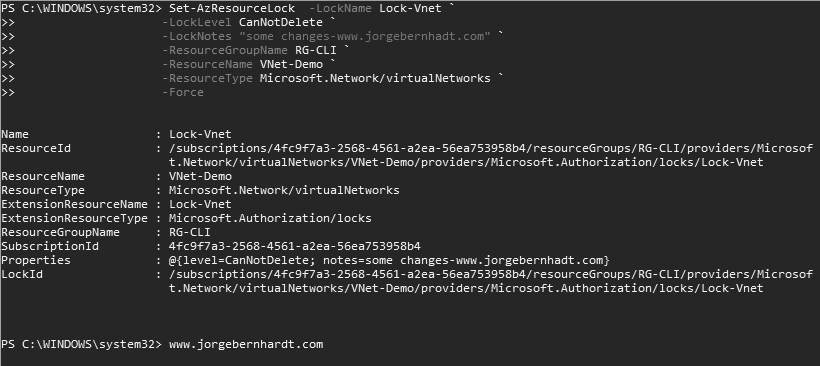Click the ExtensionResourceName value Lock-Vnet

(x=200, y=204)
